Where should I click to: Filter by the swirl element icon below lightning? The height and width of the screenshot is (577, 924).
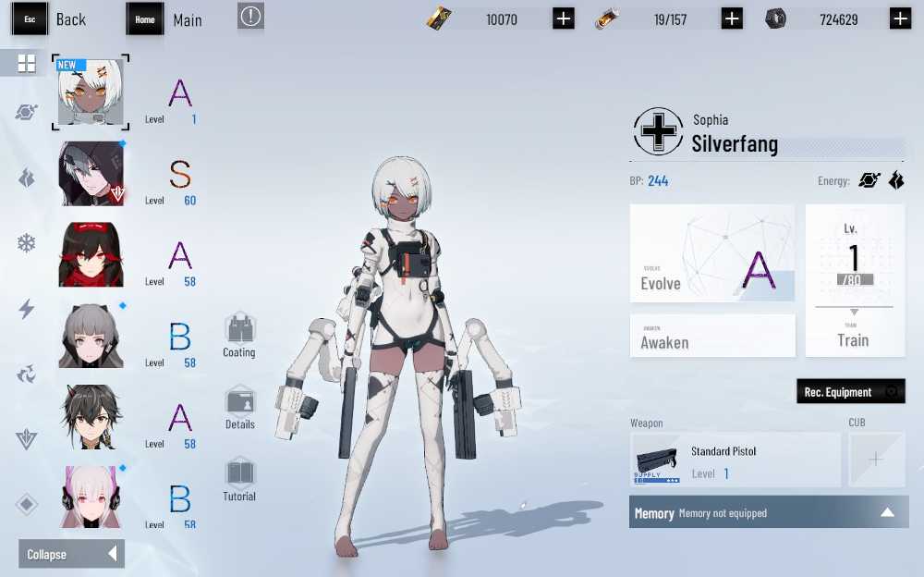27,374
